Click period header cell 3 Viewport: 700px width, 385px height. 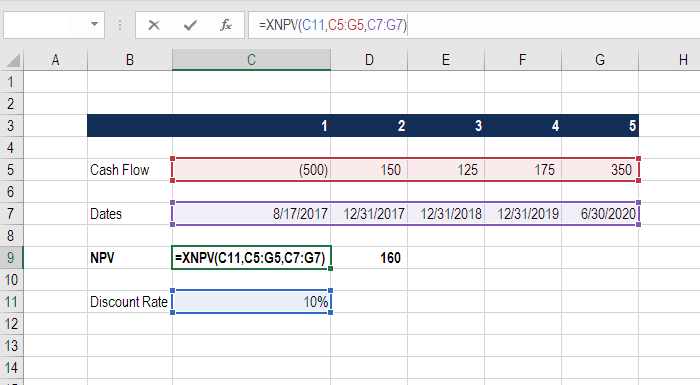click(x=446, y=126)
